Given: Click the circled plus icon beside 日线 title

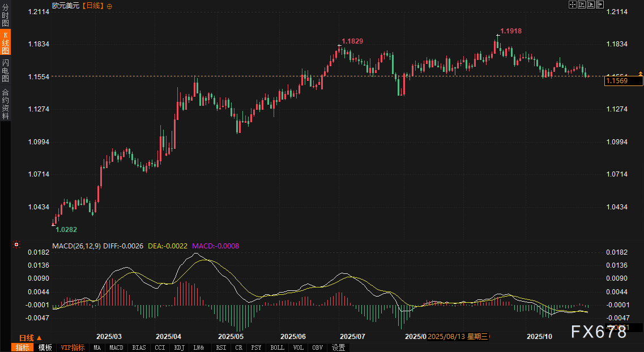Looking at the screenshot, I should point(109,6).
